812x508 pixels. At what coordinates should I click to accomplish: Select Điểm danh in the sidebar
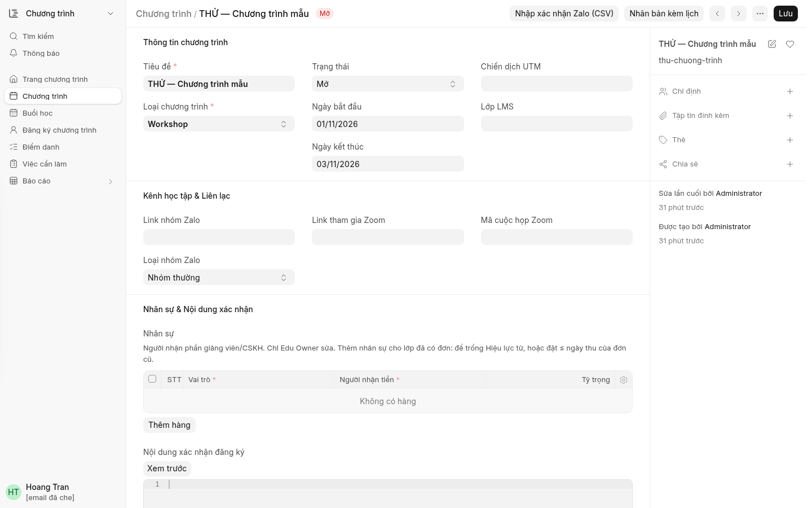click(x=63, y=147)
